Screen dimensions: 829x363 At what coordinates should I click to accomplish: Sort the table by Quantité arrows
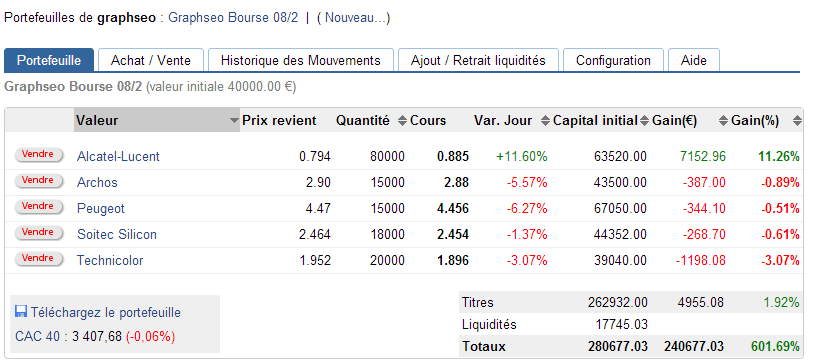pos(403,121)
